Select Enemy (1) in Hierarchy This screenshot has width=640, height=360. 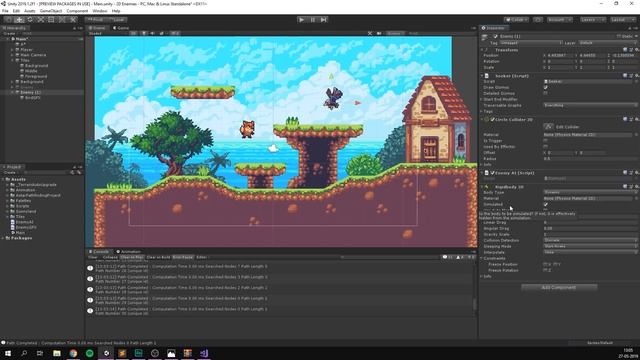point(30,92)
